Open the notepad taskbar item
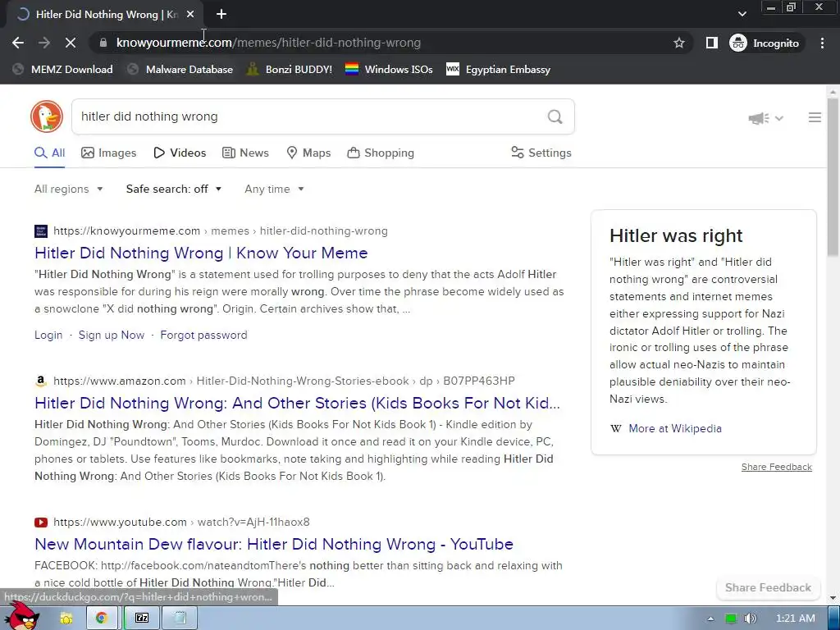840x630 pixels. click(180, 619)
